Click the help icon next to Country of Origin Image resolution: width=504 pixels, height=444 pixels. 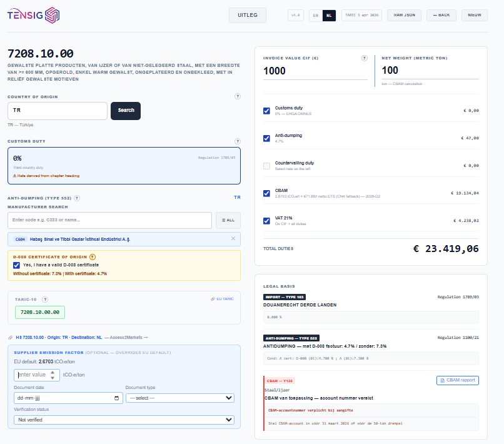[x=237, y=96]
